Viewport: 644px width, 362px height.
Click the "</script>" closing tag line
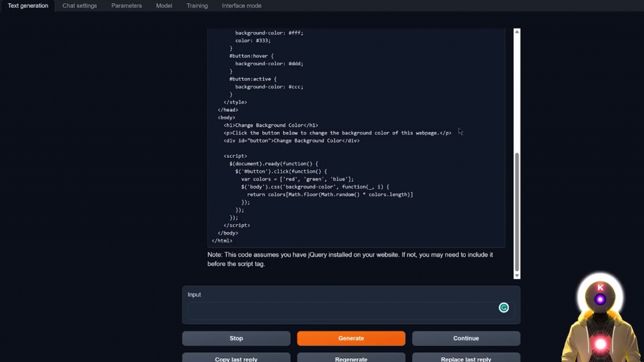point(236,226)
